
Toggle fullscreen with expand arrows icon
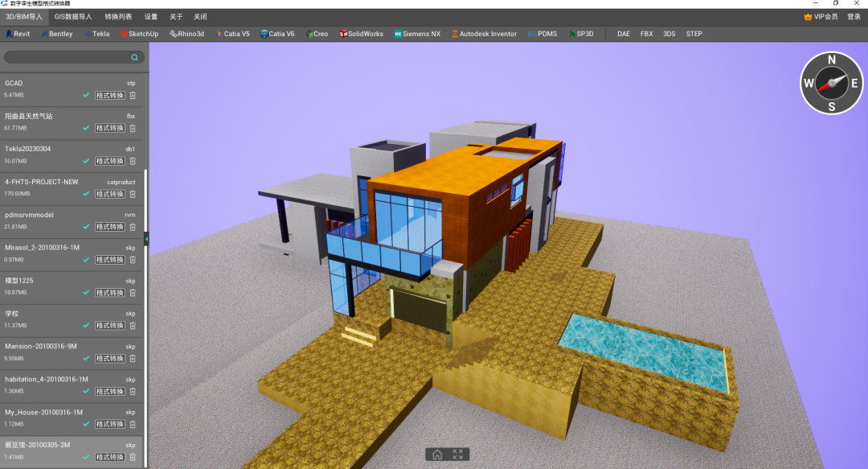pos(458,455)
